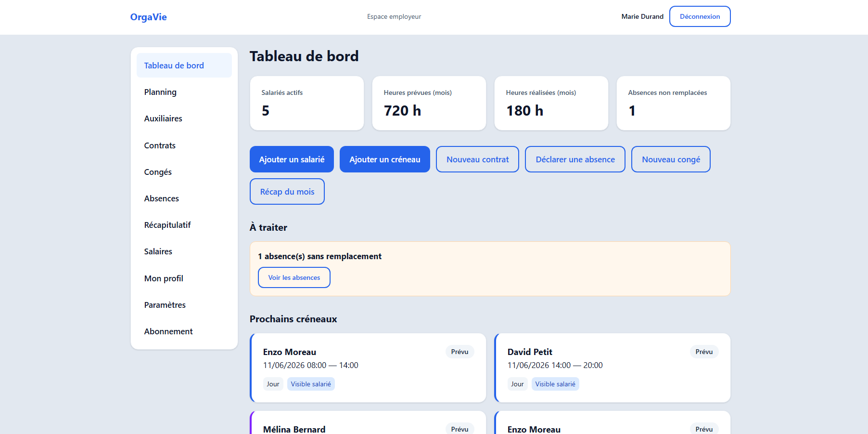Navigate to Absences in the sidebar
The width and height of the screenshot is (868, 434).
pyautogui.click(x=184, y=198)
